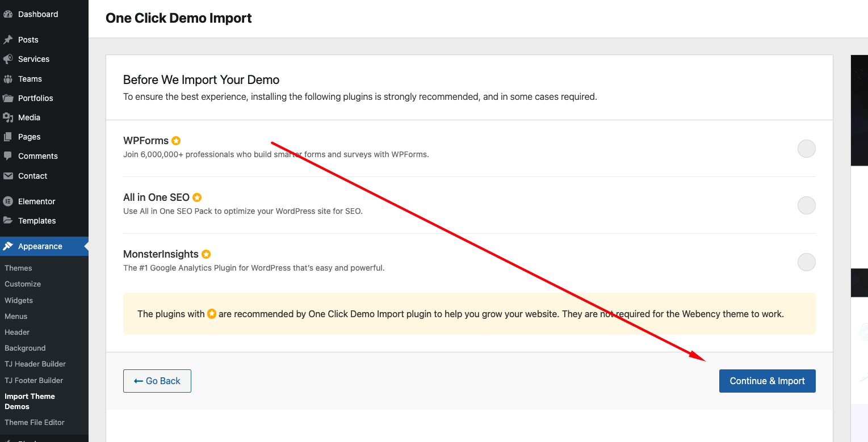Click the Comments bubble icon

pyautogui.click(x=8, y=156)
